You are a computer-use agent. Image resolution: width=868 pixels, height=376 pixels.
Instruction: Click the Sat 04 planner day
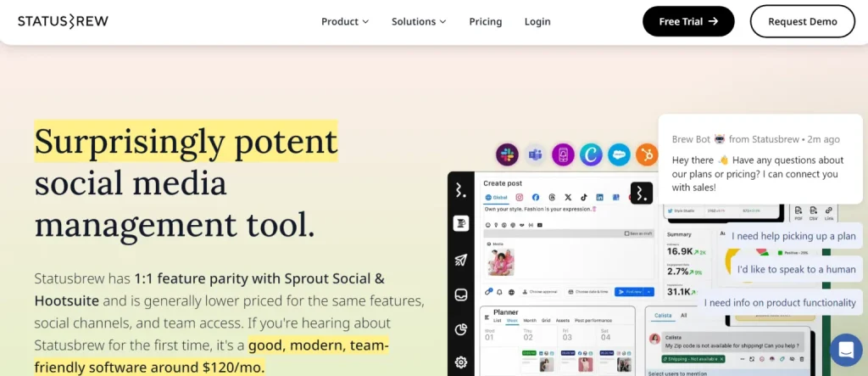pos(605,334)
